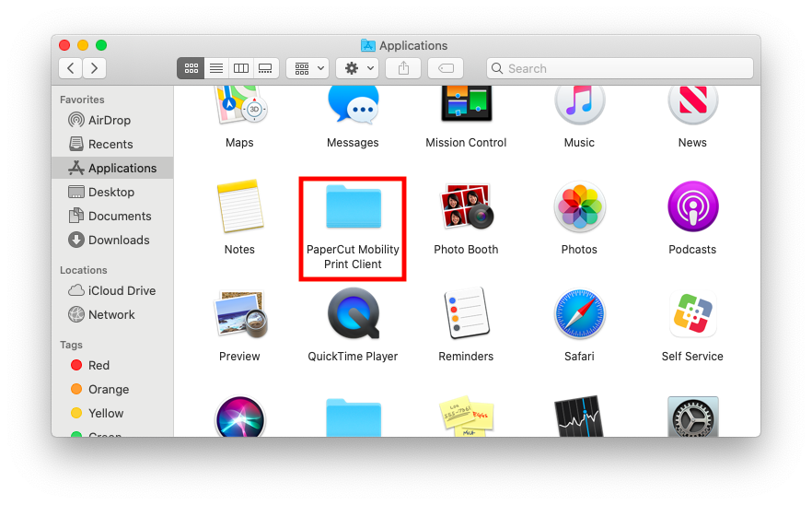
Task: Open the PaperCut Mobility Print Client folder
Action: (x=353, y=208)
